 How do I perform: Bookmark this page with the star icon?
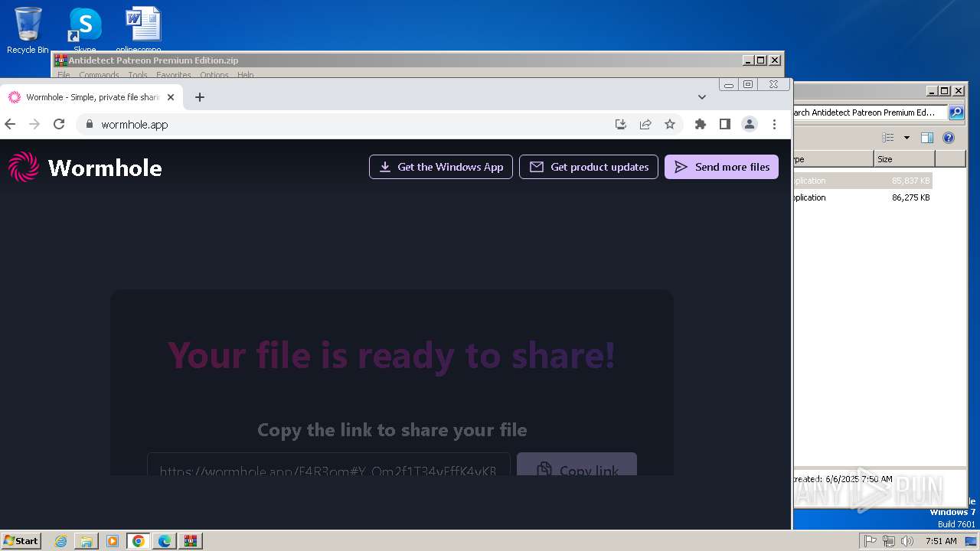pos(670,124)
